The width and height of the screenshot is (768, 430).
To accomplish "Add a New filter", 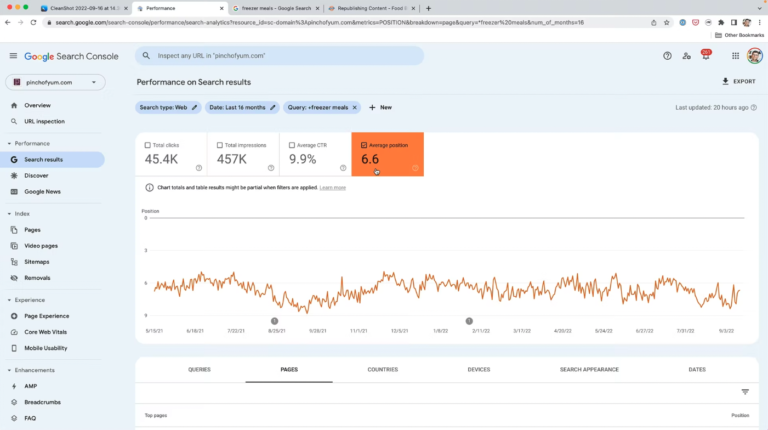I will pos(381,107).
